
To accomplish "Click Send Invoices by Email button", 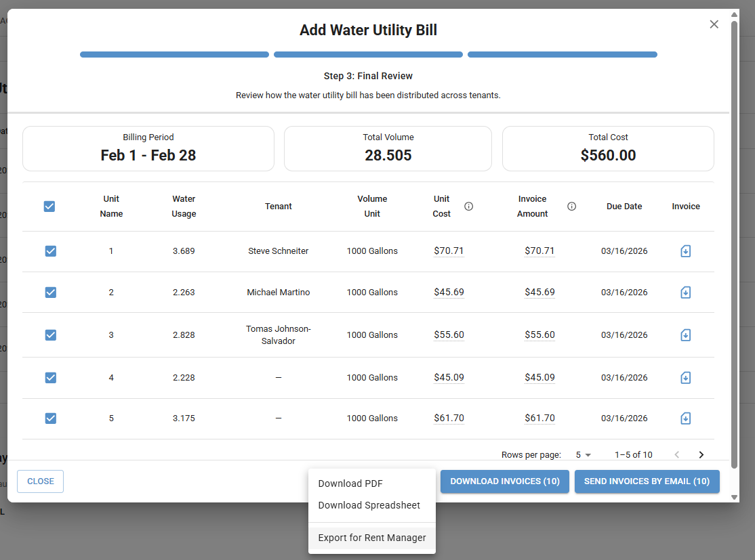I will pos(647,481).
